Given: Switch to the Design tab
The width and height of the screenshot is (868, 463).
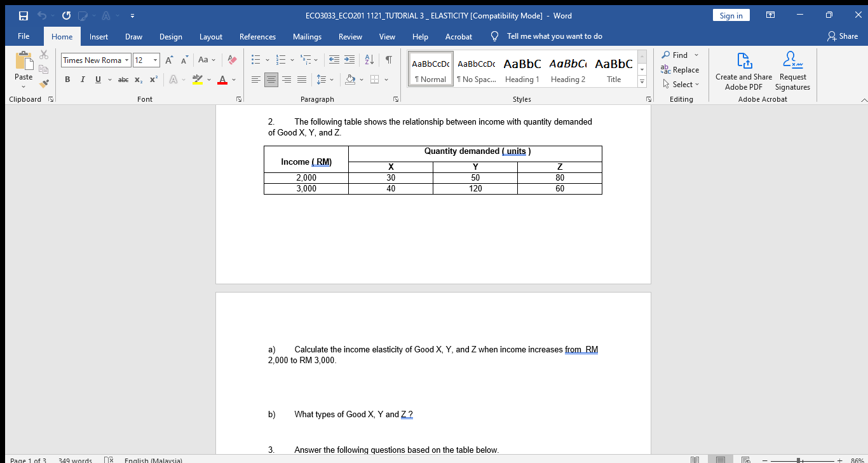Looking at the screenshot, I should coord(170,36).
